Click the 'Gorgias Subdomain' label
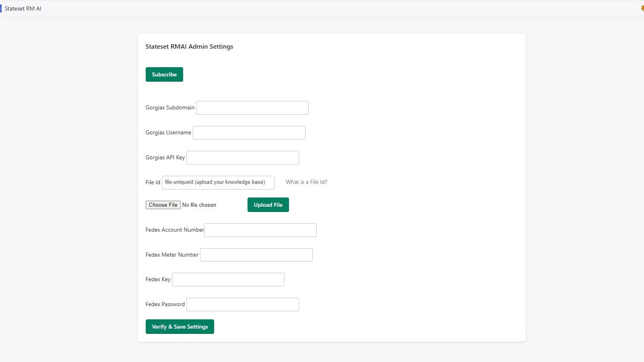 (x=170, y=107)
